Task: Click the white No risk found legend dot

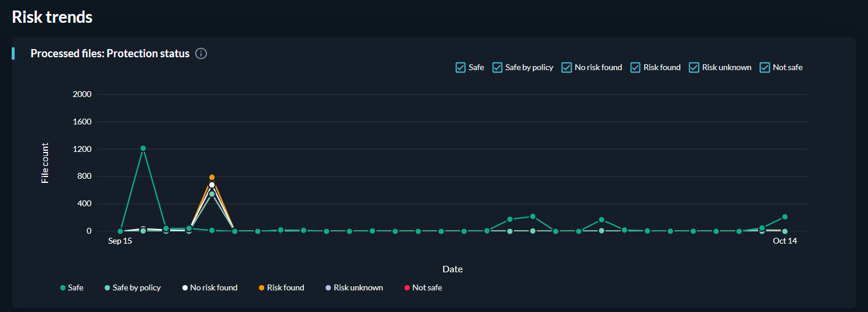Action: click(185, 287)
